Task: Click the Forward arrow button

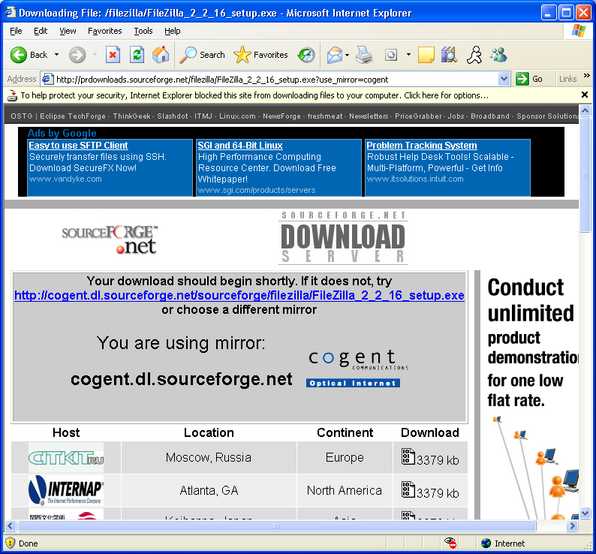Action: [77, 55]
